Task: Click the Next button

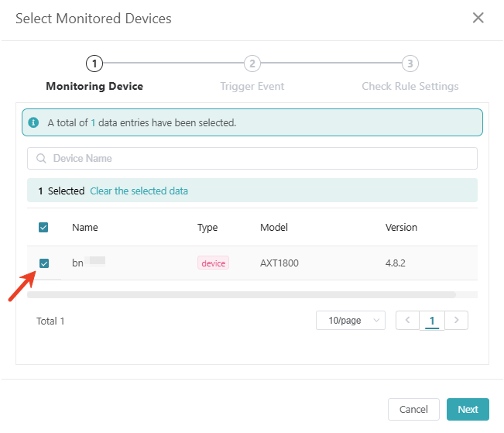Action: click(468, 409)
